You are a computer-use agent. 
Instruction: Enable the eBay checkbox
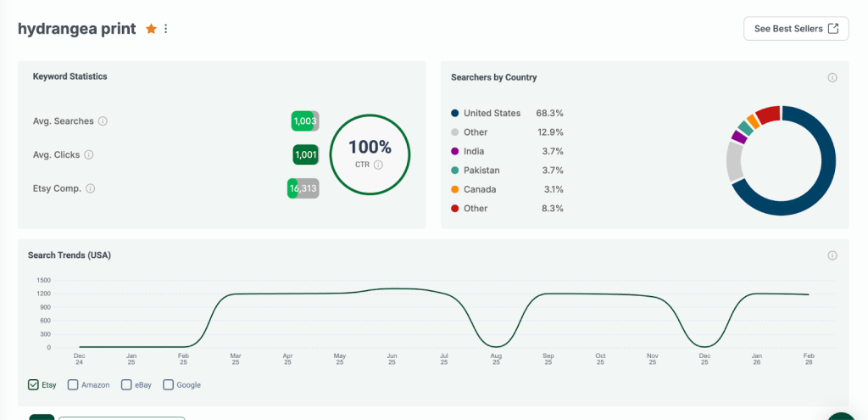click(126, 384)
